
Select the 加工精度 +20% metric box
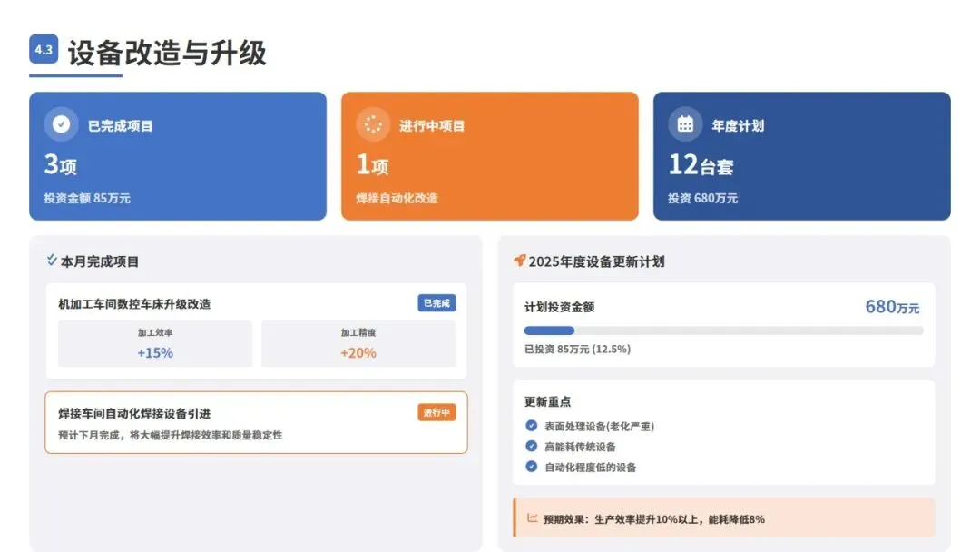coord(358,344)
